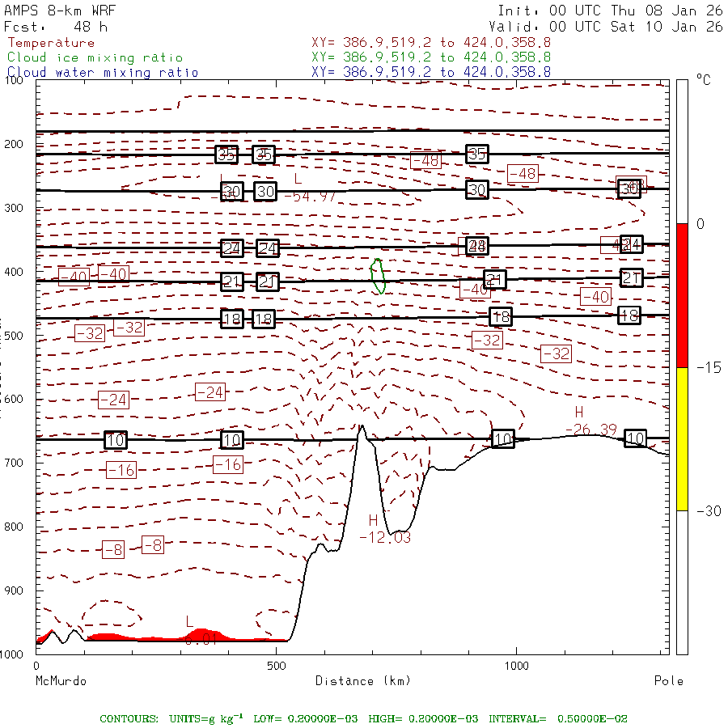Click the yellow segment of the temperature colorbar

(682, 438)
